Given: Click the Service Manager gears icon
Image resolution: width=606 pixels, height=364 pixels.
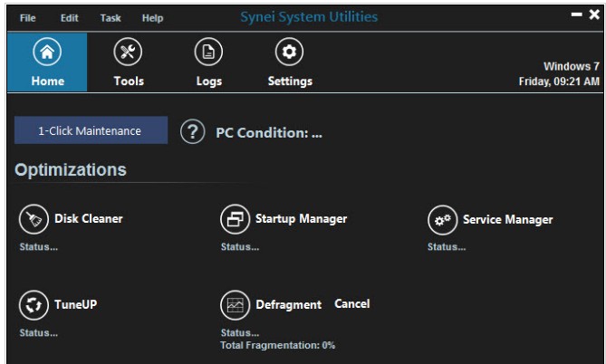Looking at the screenshot, I should tap(443, 220).
